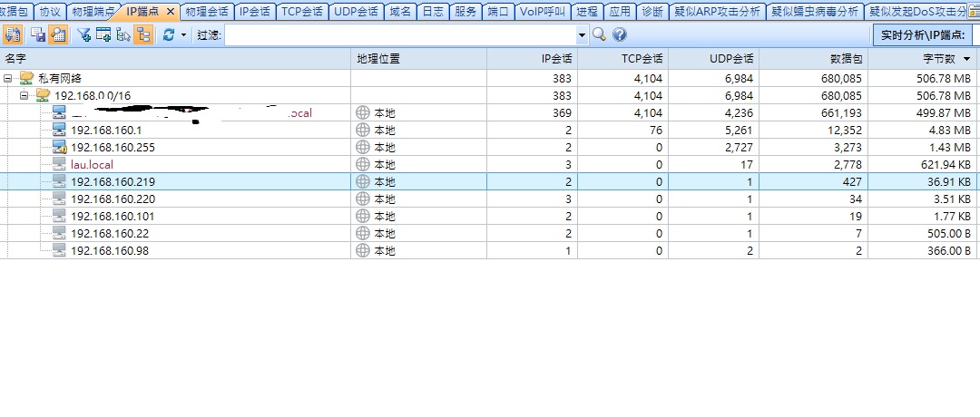Click the tab list icon at tab bar end
Screen dimensions: 980x417
pyautogui.click(x=974, y=11)
